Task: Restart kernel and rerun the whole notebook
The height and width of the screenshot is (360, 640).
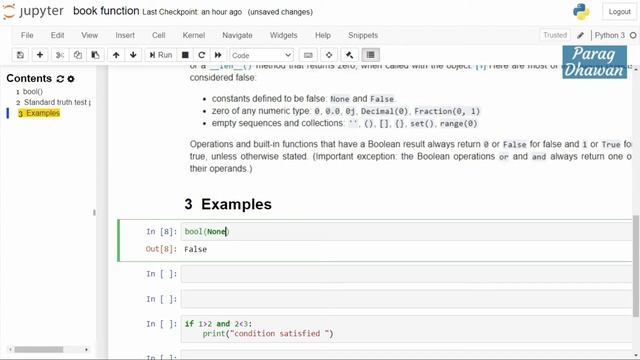Action: click(x=218, y=55)
